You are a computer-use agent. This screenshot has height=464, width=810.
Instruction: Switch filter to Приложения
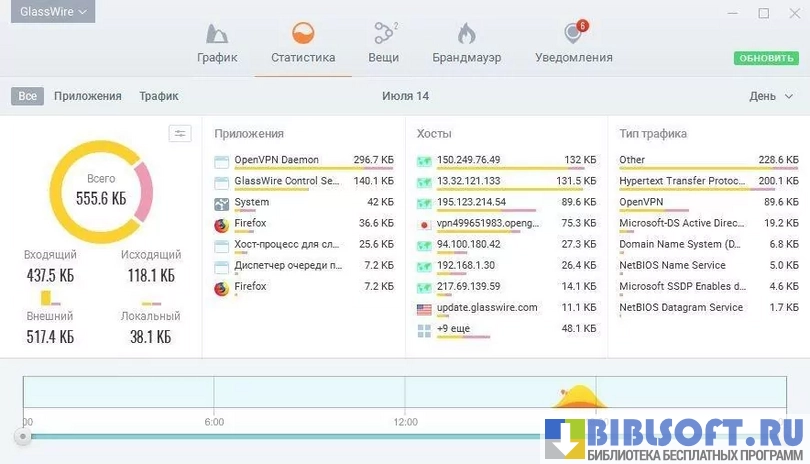point(88,96)
